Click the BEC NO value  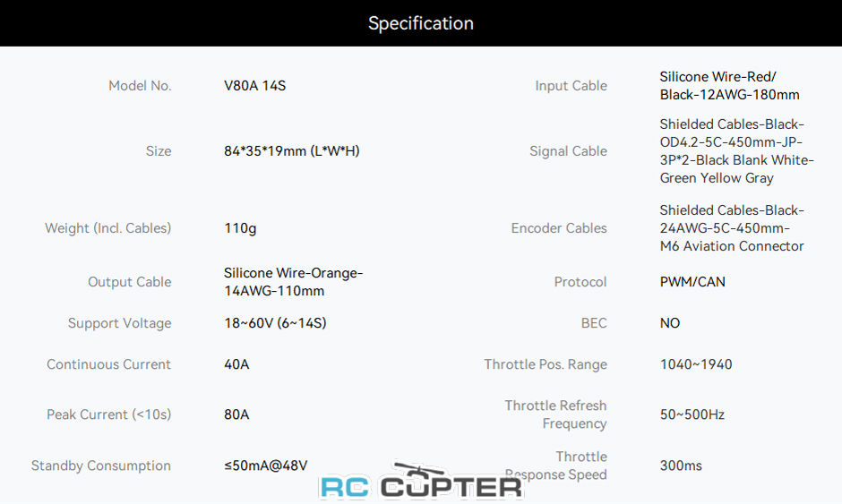670,323
